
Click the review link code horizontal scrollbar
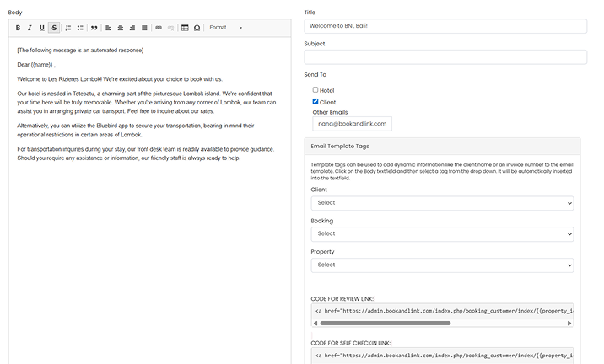tap(386, 324)
